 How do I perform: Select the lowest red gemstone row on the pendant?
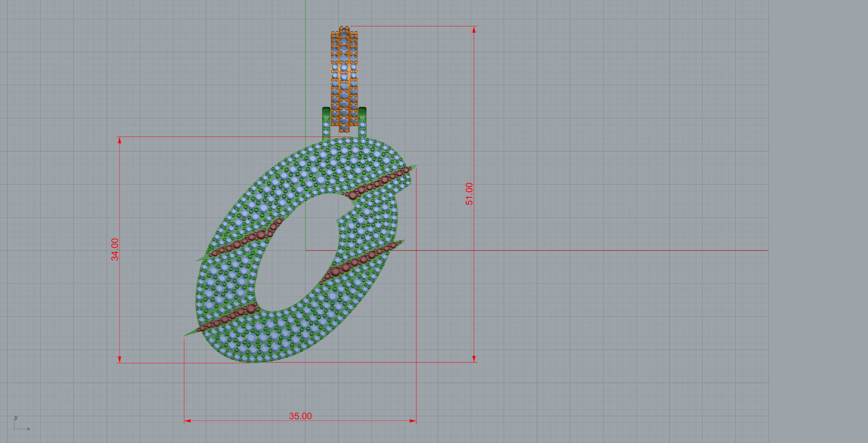(228, 317)
